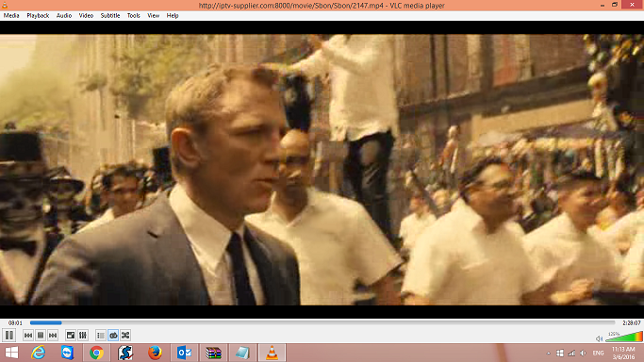Open the Help menu

click(x=173, y=16)
